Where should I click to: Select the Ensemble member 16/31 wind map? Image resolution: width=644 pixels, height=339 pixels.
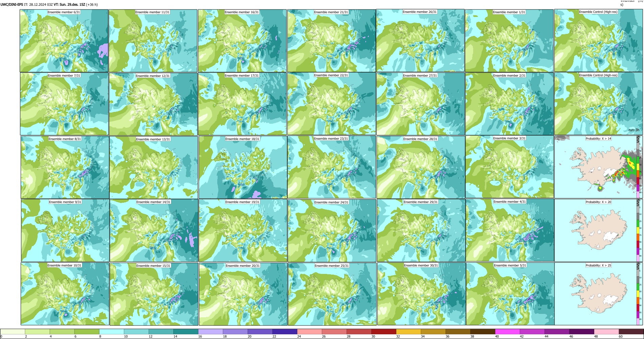[242, 41]
